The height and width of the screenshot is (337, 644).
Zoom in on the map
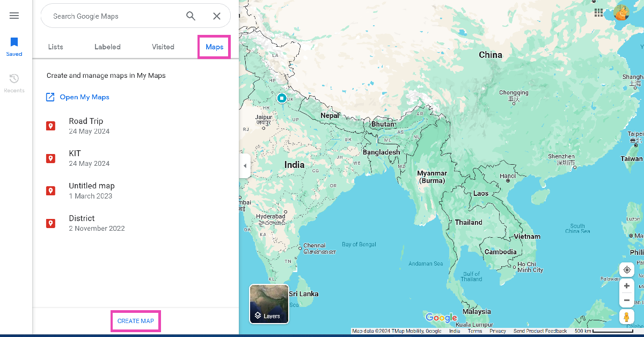pos(626,286)
